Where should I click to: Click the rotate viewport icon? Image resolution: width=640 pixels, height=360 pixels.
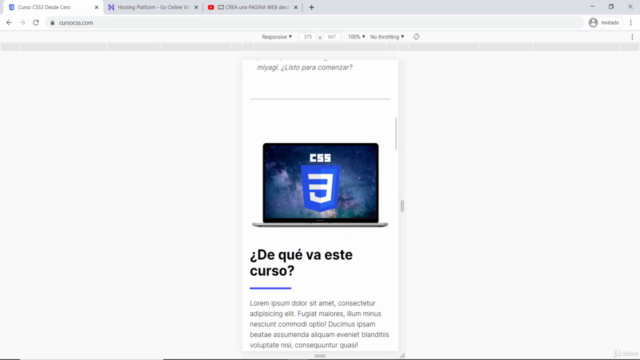(x=416, y=37)
